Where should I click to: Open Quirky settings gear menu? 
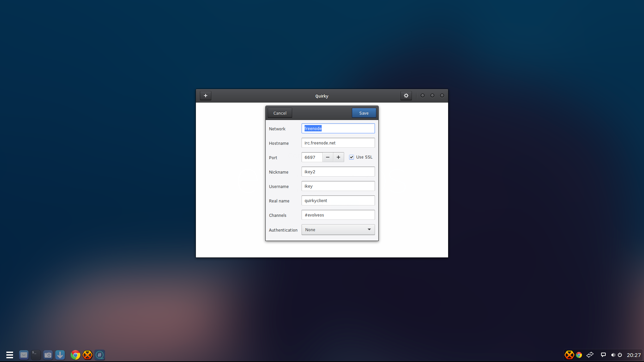tap(406, 96)
